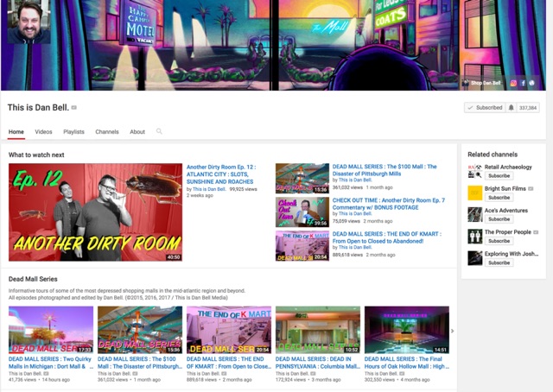Click the Exploring With Josh channel icon
Screen dimensions: 553x392
(x=474, y=258)
